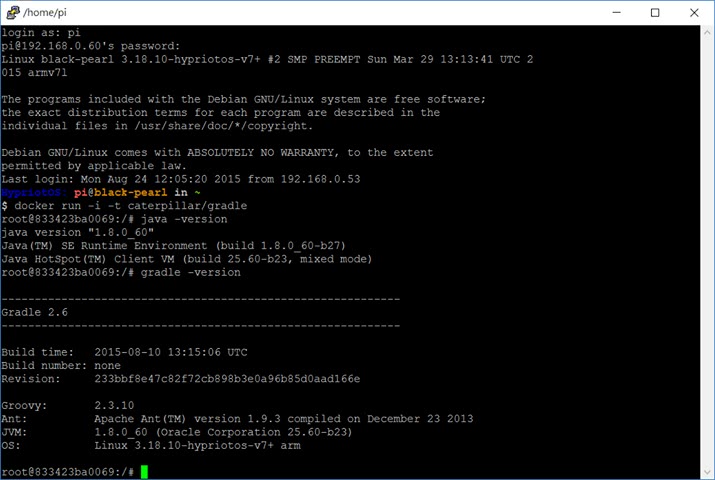Click '2015-08-10 13:15:06 UTC' value
This screenshot has width=715, height=480.
pyautogui.click(x=171, y=352)
